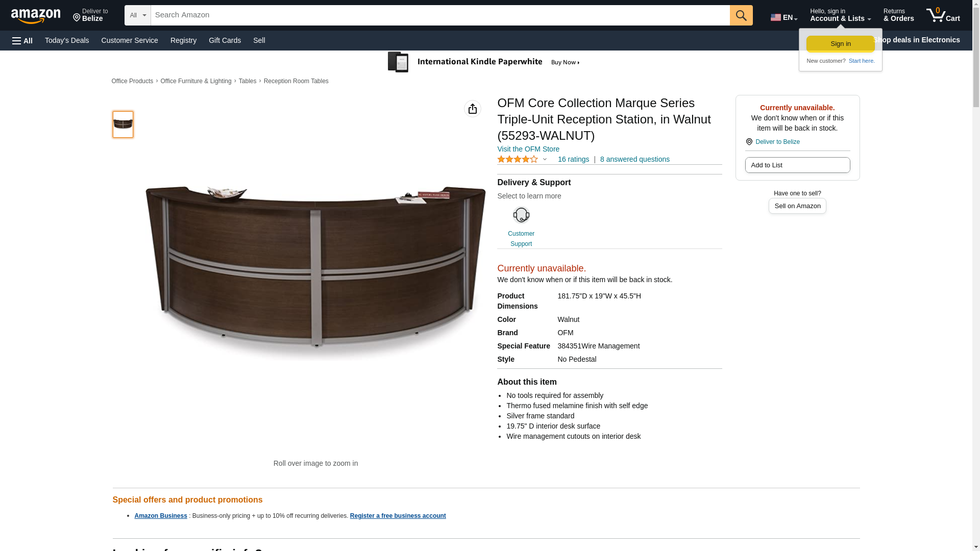
Task: Open the All hamburger menu
Action: pos(22,40)
